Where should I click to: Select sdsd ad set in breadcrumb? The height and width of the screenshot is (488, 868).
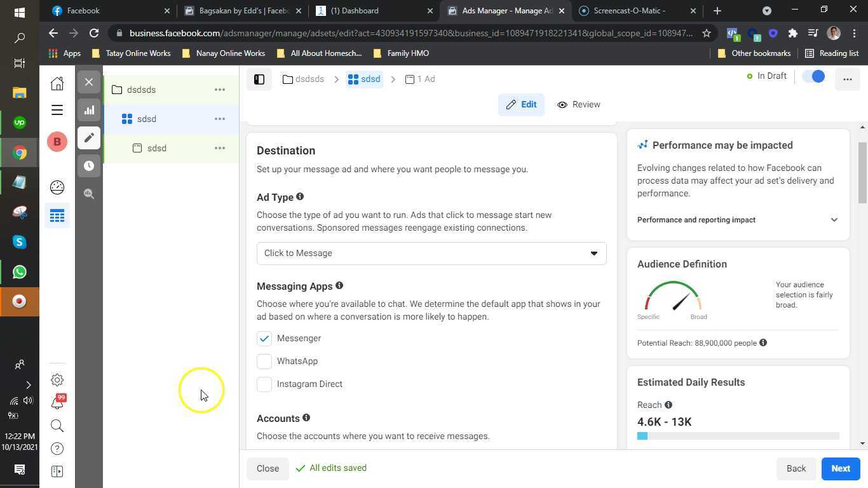(x=364, y=79)
